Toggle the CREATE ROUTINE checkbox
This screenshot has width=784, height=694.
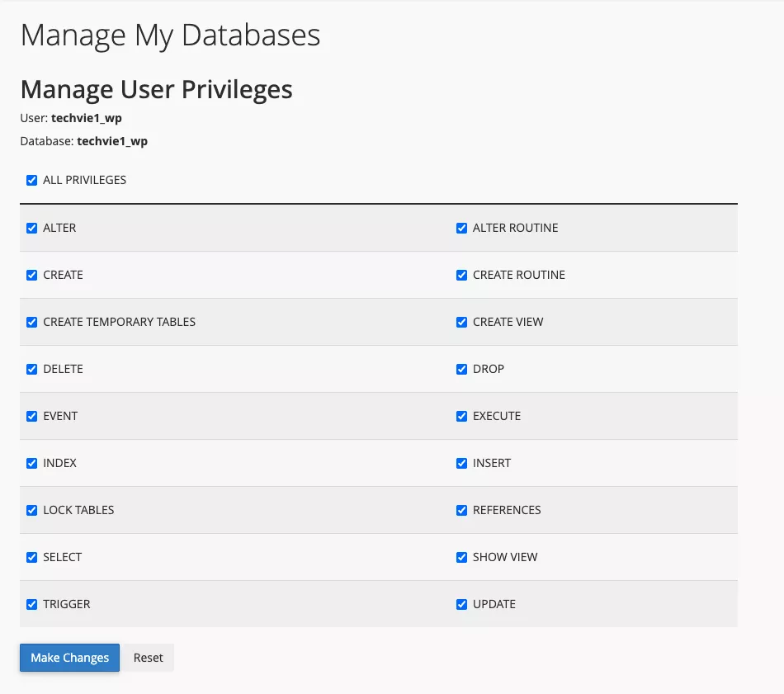(x=462, y=275)
